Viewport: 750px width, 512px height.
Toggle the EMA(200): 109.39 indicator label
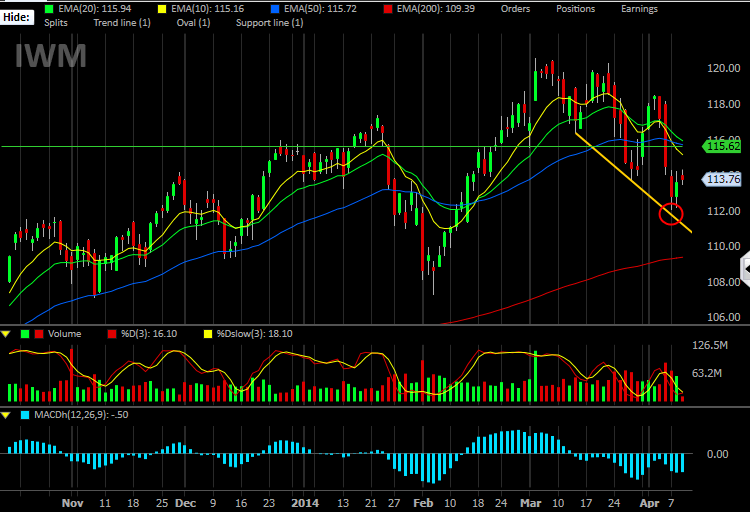436,9
